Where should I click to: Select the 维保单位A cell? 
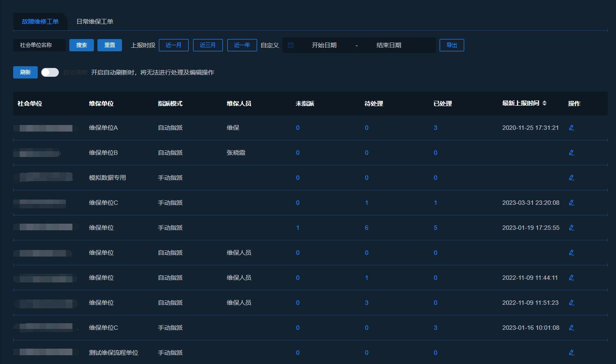pos(104,128)
